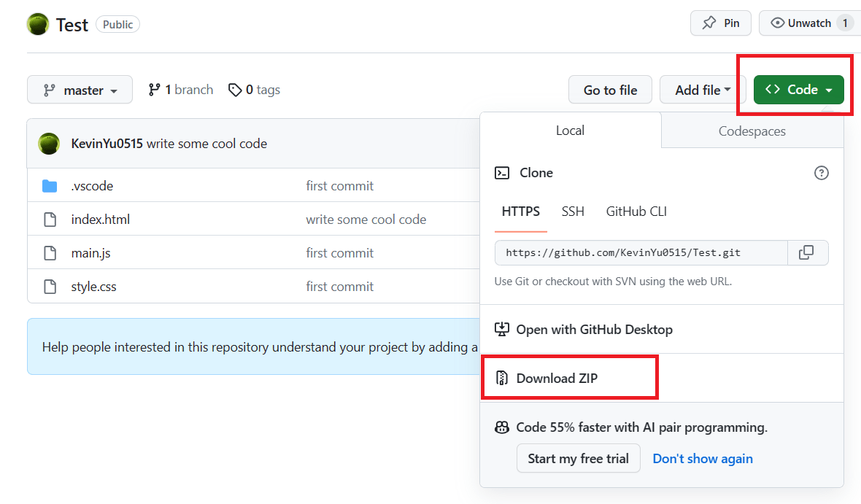This screenshot has height=504, width=861.
Task: Click the Unwatch button
Action: point(810,23)
